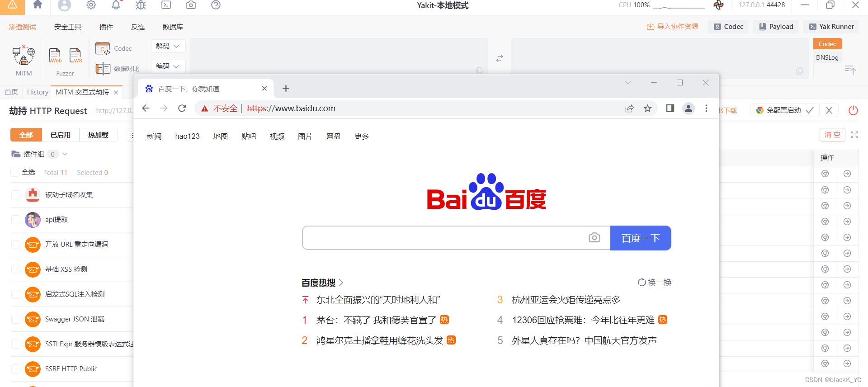Check SSRF HTTP Public plugin

tap(16, 369)
